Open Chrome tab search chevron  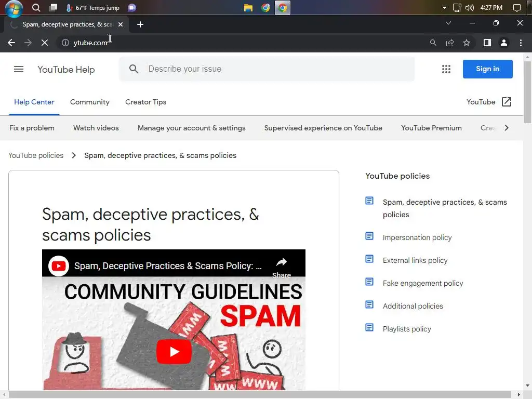pyautogui.click(x=448, y=23)
